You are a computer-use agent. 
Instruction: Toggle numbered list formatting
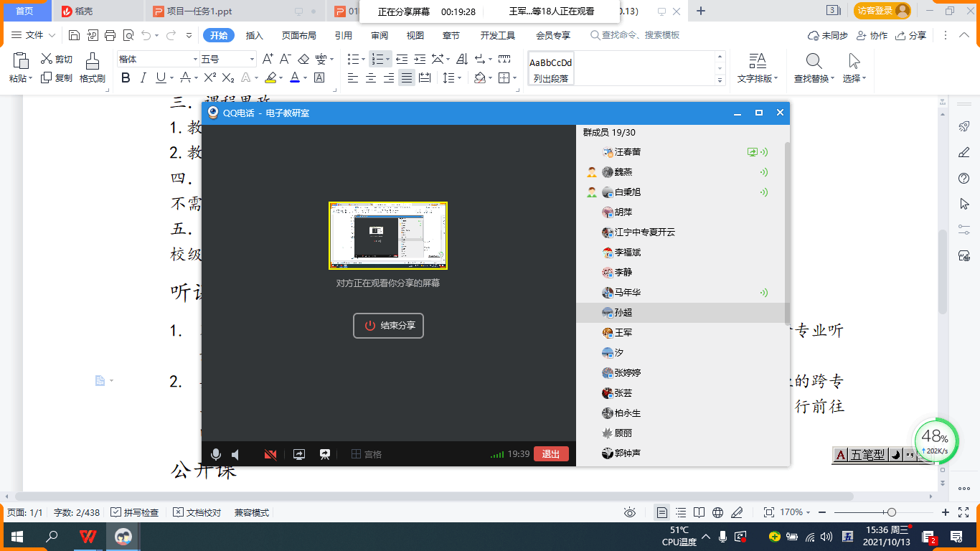(378, 59)
